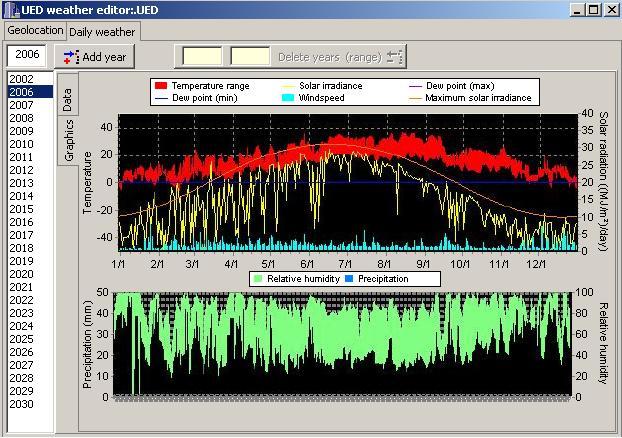Image resolution: width=622 pixels, height=438 pixels.
Task: Focus the second delete range year field
Action: click(250, 56)
